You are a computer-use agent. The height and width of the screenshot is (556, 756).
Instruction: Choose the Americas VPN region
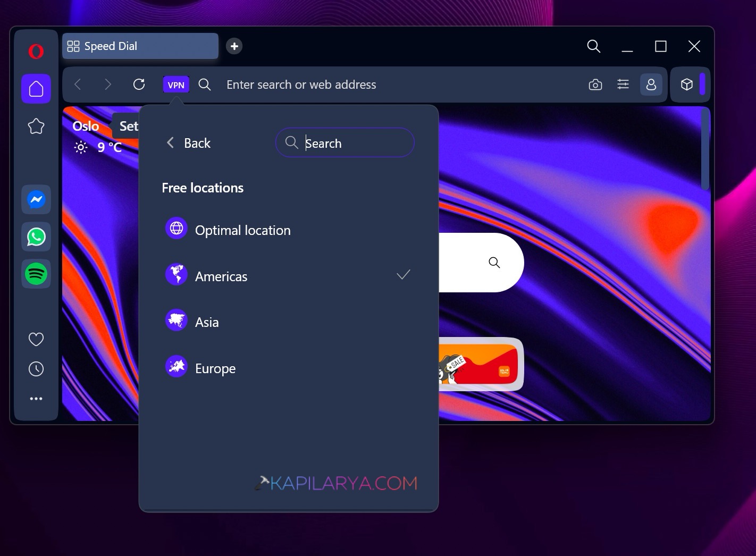tap(288, 276)
